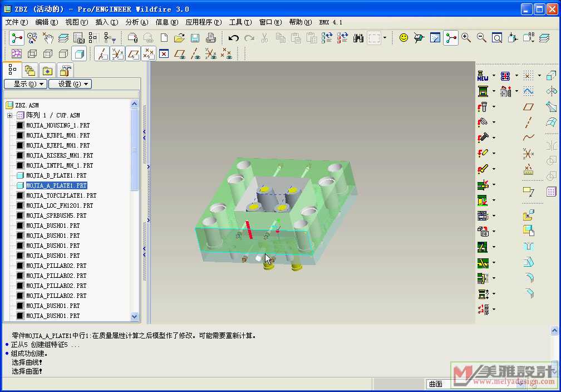Open dropdown arrow beside selection box icon
The height and width of the screenshot is (392, 561).
tap(385, 38)
